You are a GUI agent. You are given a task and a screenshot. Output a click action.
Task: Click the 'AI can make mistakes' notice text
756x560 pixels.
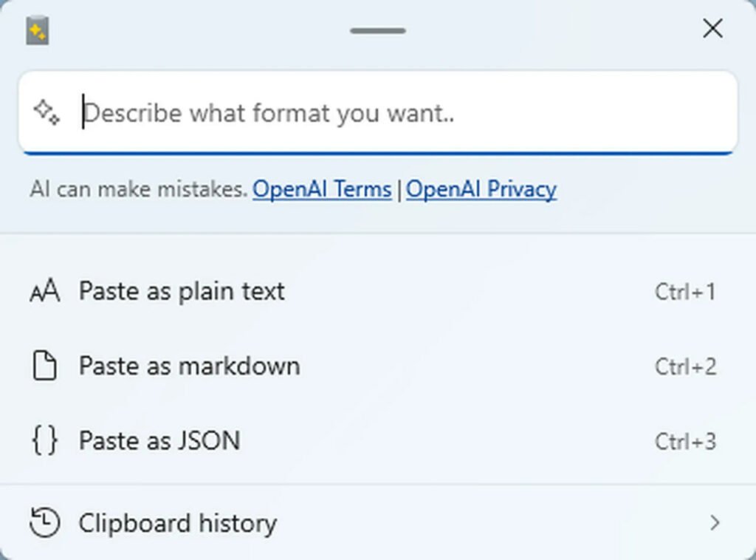138,190
